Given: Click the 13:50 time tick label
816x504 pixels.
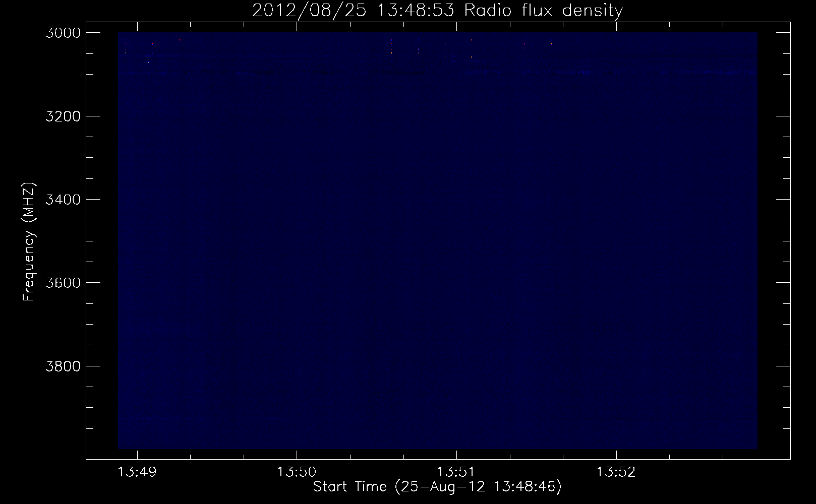Looking at the screenshot, I should pos(297,472).
